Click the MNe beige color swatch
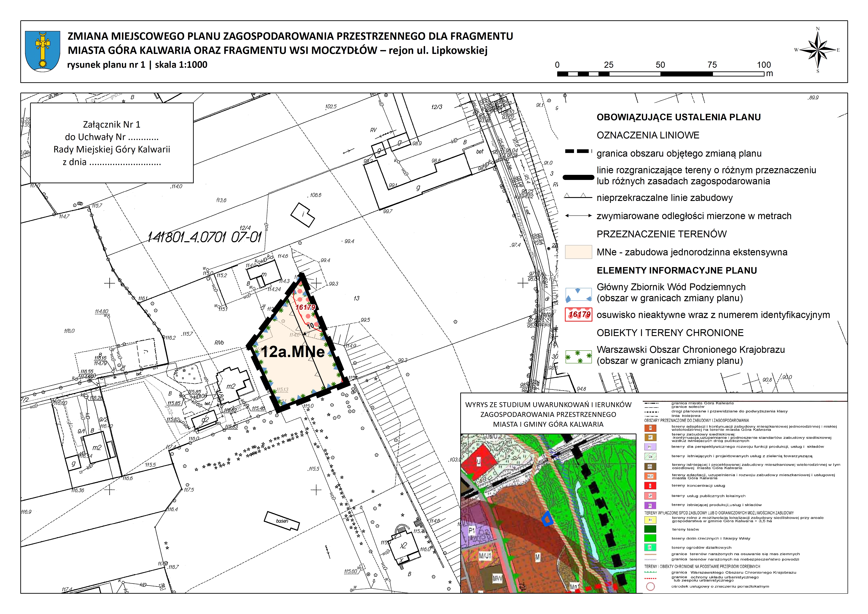Screen dimensions: 868x614 (578, 252)
